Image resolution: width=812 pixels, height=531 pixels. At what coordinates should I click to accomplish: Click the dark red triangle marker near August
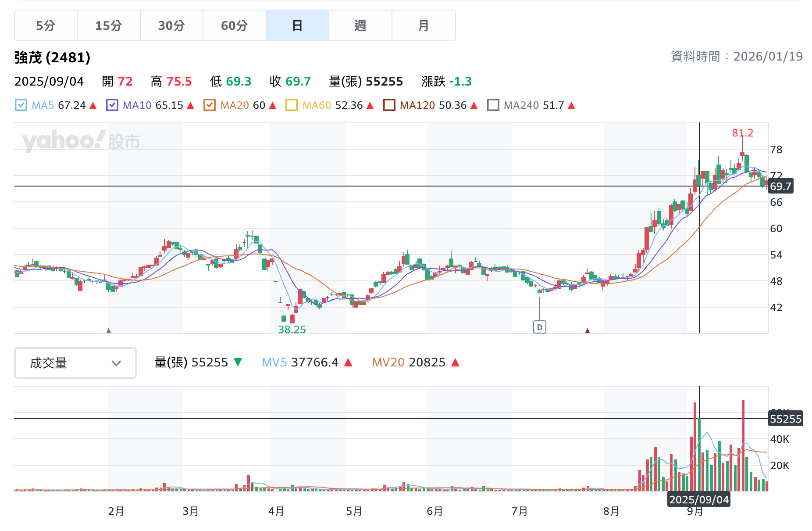coord(587,330)
